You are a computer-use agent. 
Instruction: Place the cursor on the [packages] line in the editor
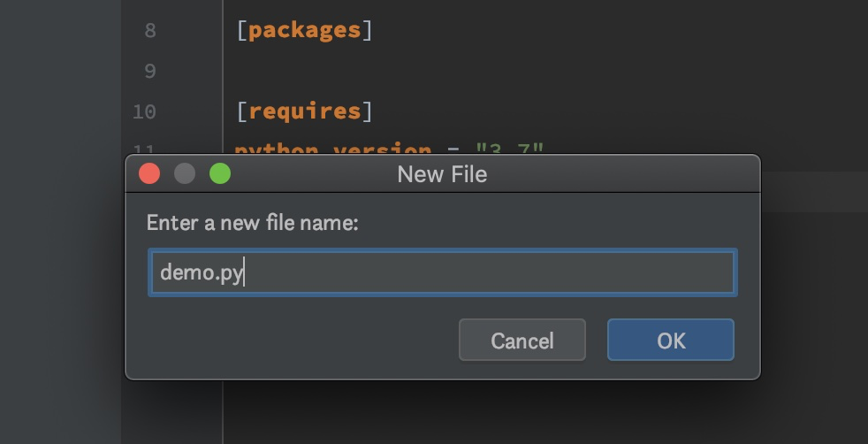point(304,30)
